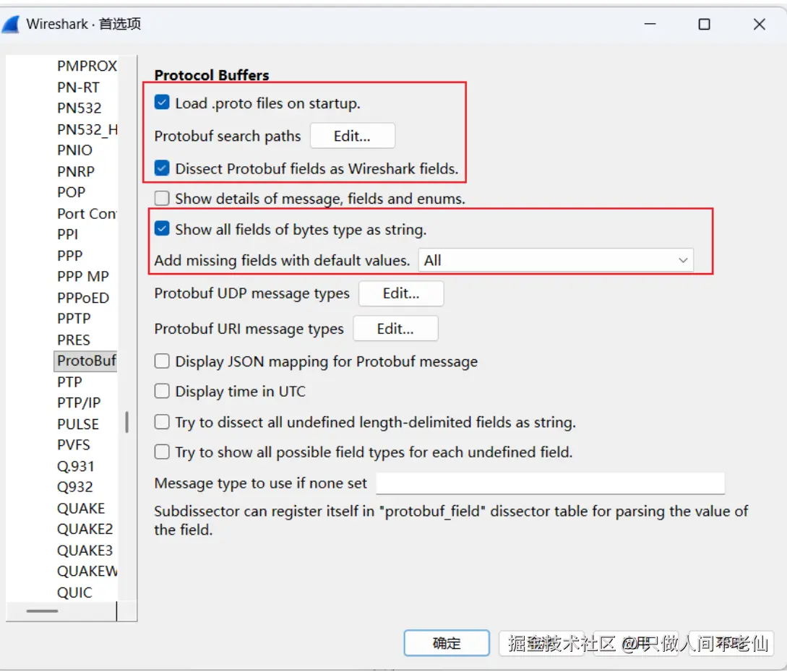Select PMPROXY in protocol list
This screenshot has width=787, height=672.
coord(87,66)
